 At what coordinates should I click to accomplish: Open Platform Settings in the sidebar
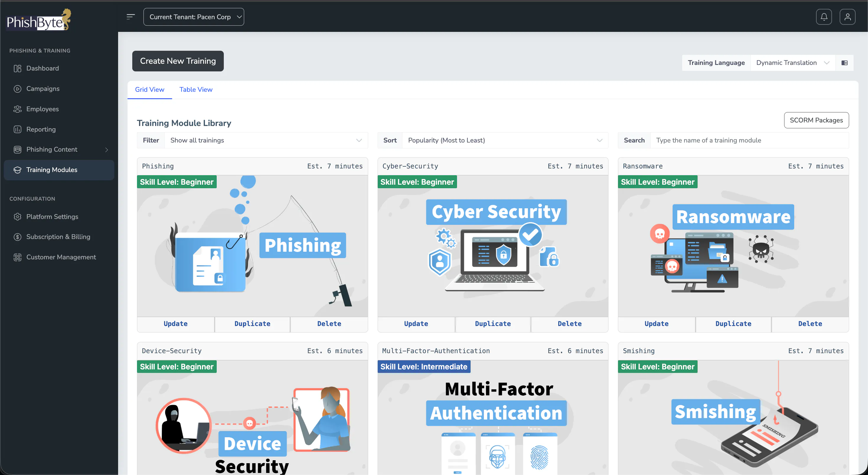(x=59, y=217)
